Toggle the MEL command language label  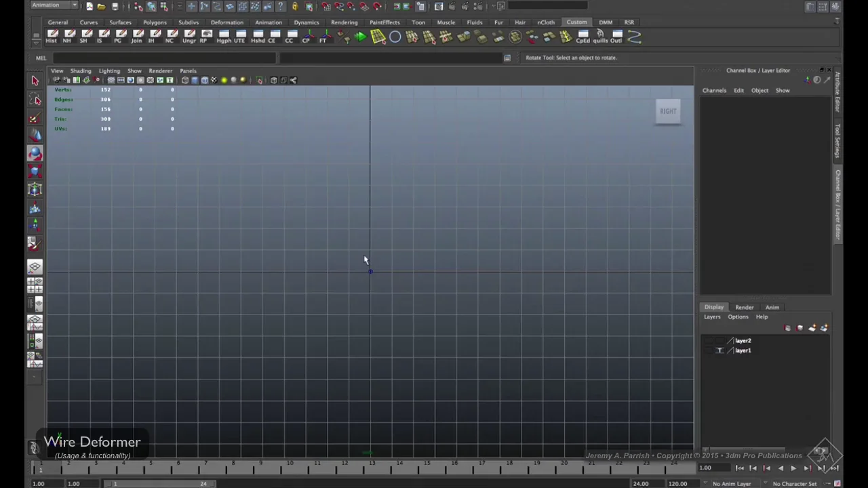coord(41,58)
